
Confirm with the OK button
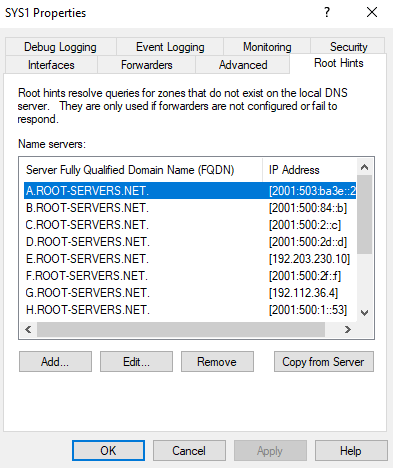coord(108,451)
